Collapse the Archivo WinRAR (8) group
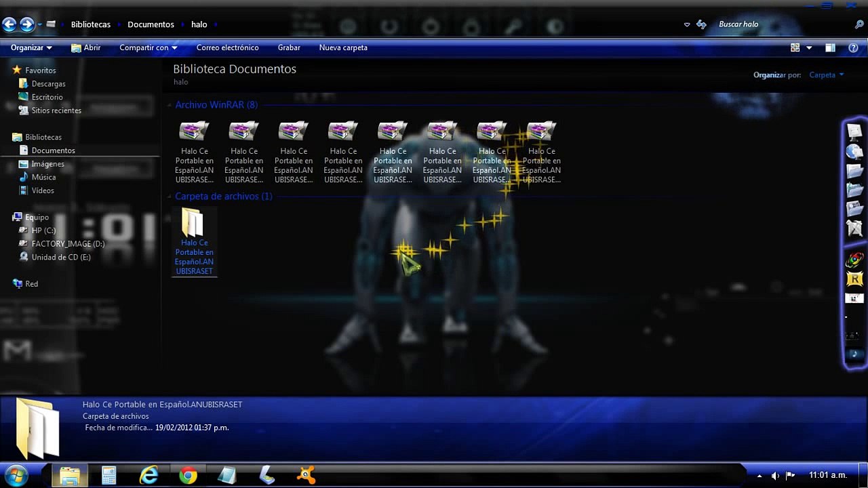Screen dimensions: 868x488 170,105
